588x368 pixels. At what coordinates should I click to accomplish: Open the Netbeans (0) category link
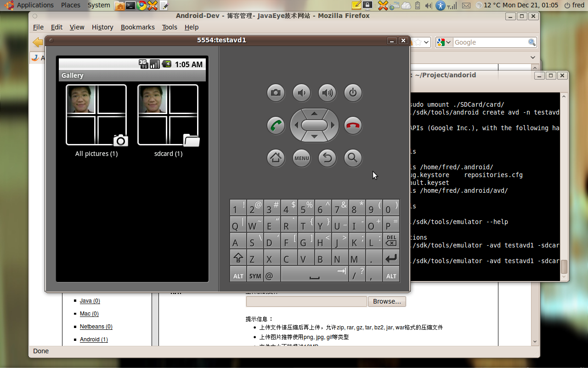pos(96,327)
